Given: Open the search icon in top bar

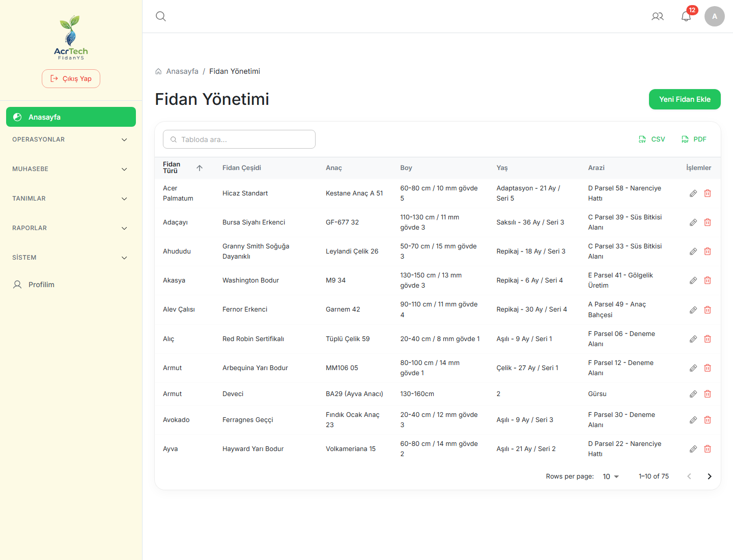Looking at the screenshot, I should point(161,16).
